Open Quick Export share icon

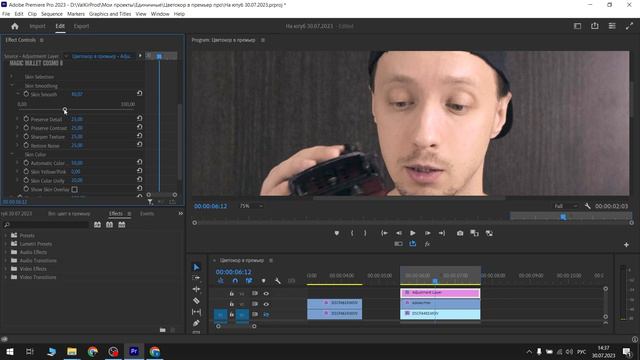[595, 26]
